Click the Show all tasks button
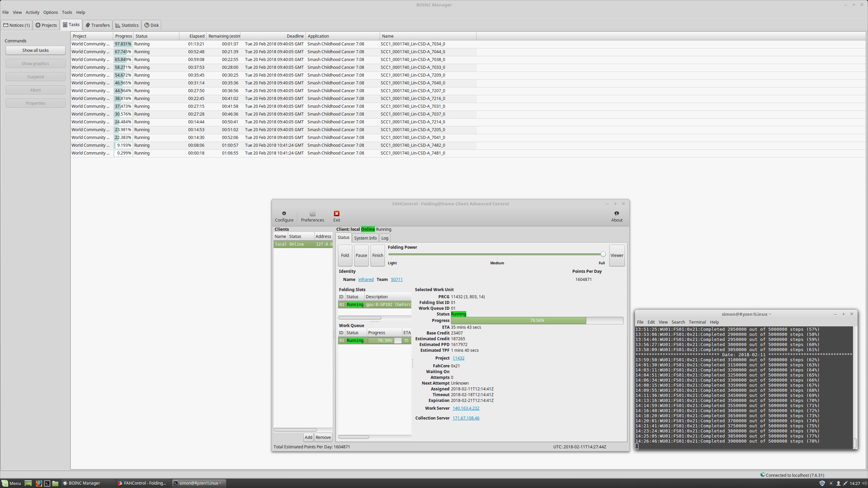The image size is (868, 488). coord(35,50)
